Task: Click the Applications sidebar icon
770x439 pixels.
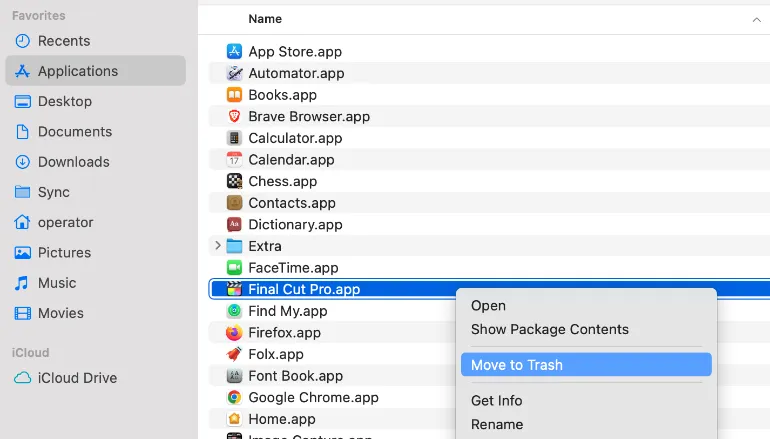Action: (22, 71)
